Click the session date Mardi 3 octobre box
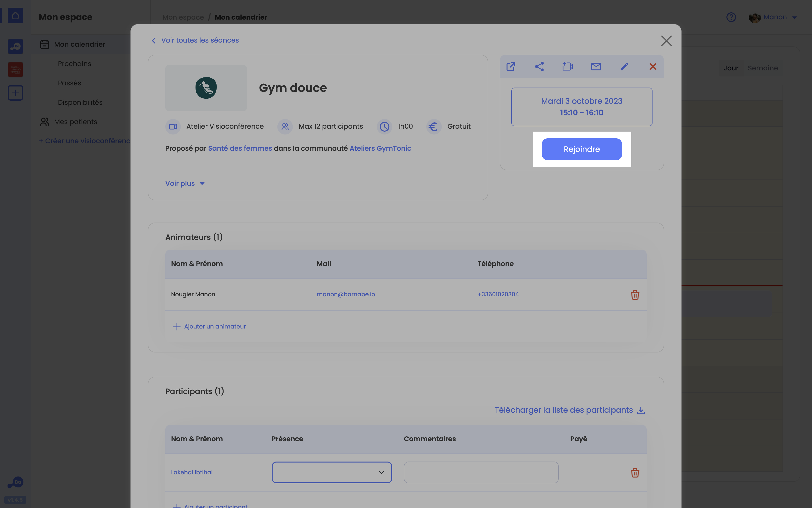The width and height of the screenshot is (812, 508). coord(581,107)
